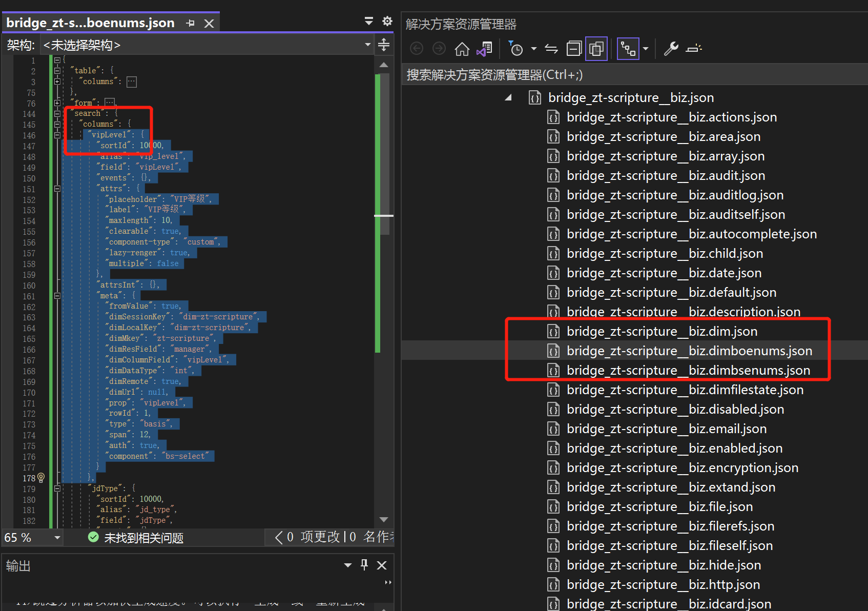Select bridge_zt-scripture__biz.json root file
The image size is (868, 611).
click(x=631, y=97)
